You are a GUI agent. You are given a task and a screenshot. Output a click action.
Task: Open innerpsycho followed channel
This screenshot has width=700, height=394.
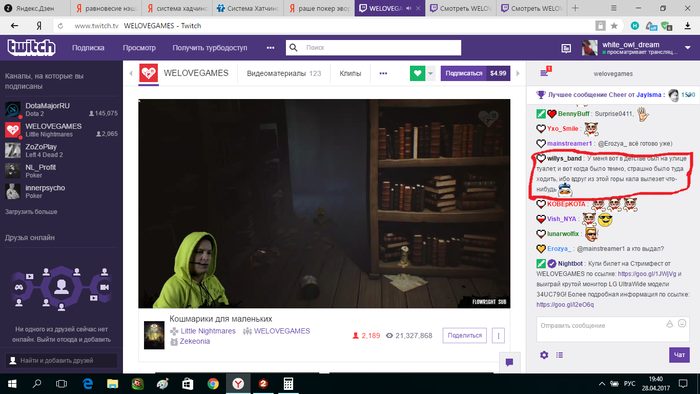pyautogui.click(x=61, y=191)
